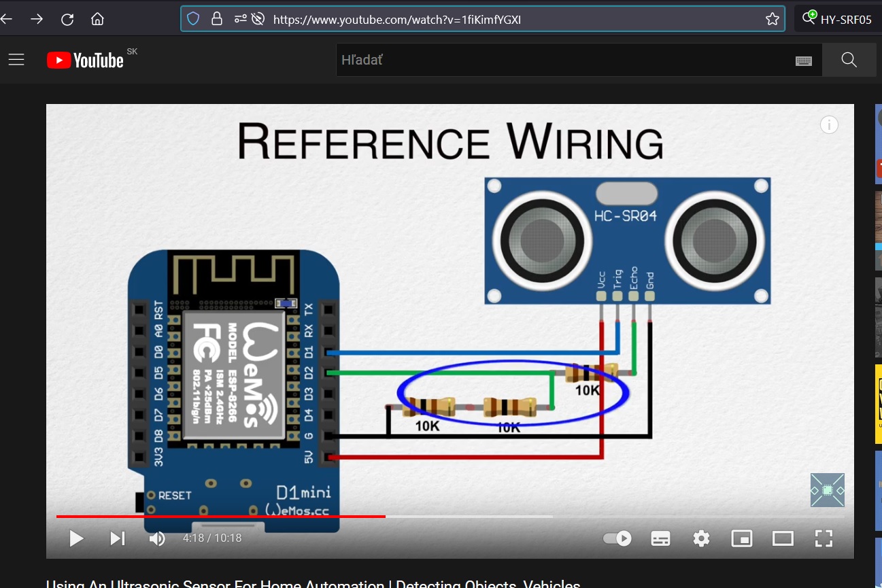Open site permissions icon in address bar
Viewport: 882px width, 588px height.
pos(241,19)
